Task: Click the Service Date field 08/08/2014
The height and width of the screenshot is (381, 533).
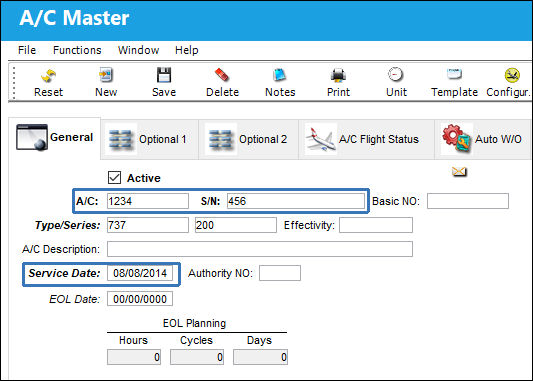Action: coord(140,273)
